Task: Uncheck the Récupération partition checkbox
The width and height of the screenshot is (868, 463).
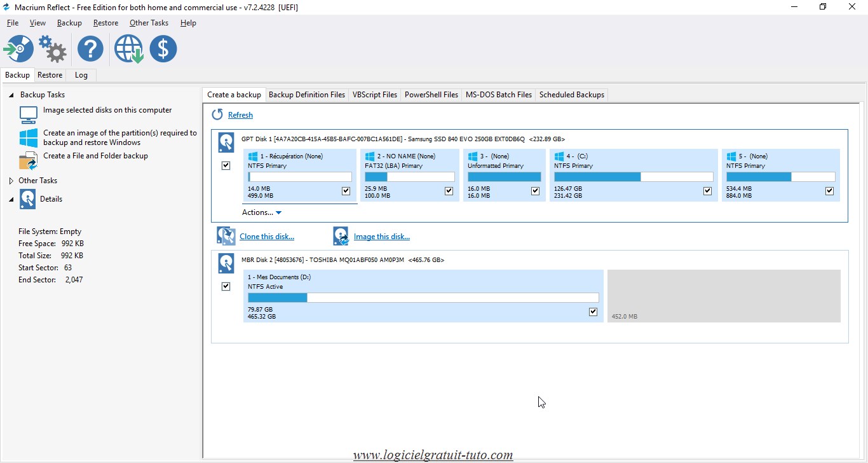Action: tap(346, 191)
